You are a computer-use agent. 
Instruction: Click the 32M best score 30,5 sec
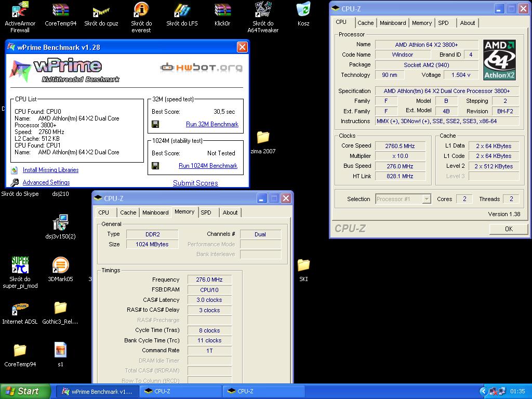click(x=224, y=112)
